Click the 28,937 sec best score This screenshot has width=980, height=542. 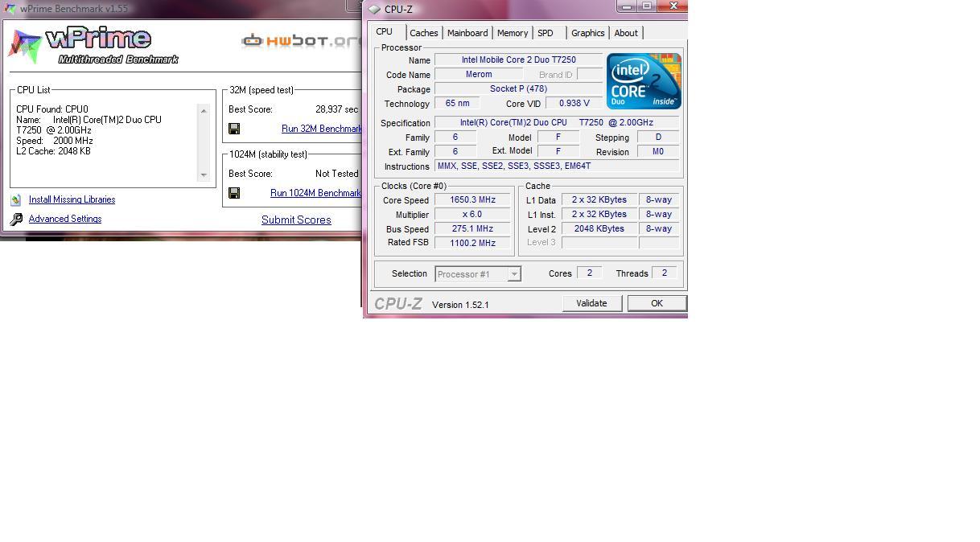(336, 109)
